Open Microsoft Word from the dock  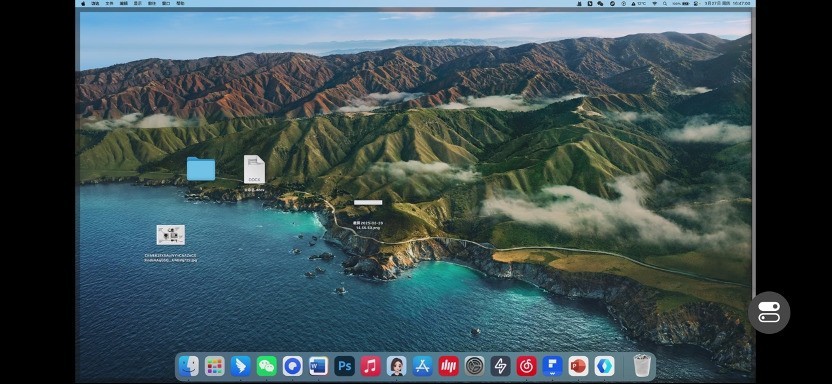[318, 366]
